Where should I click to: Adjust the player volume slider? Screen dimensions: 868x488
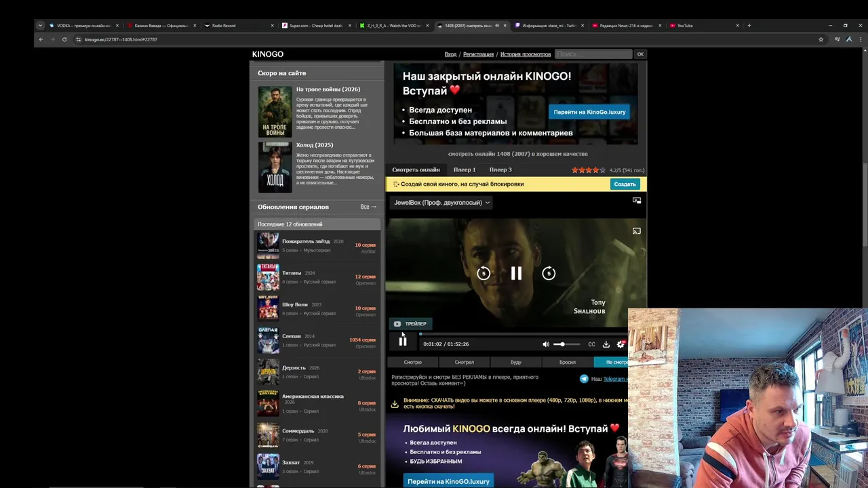tap(567, 344)
